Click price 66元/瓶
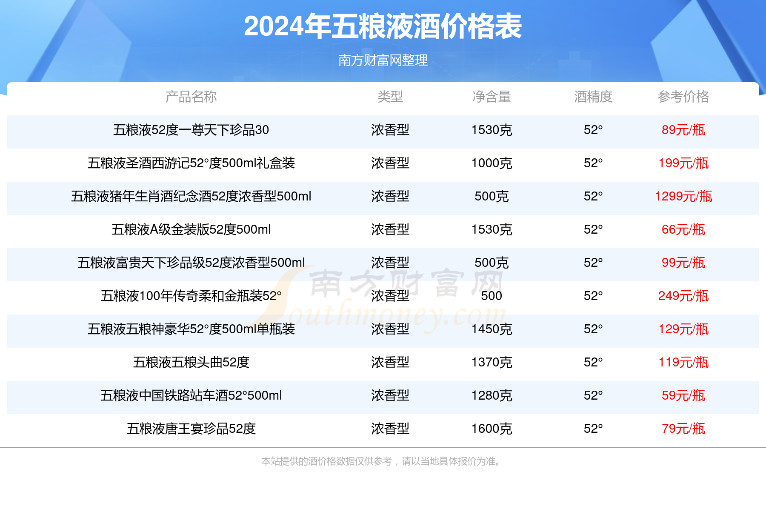 pyautogui.click(x=683, y=229)
